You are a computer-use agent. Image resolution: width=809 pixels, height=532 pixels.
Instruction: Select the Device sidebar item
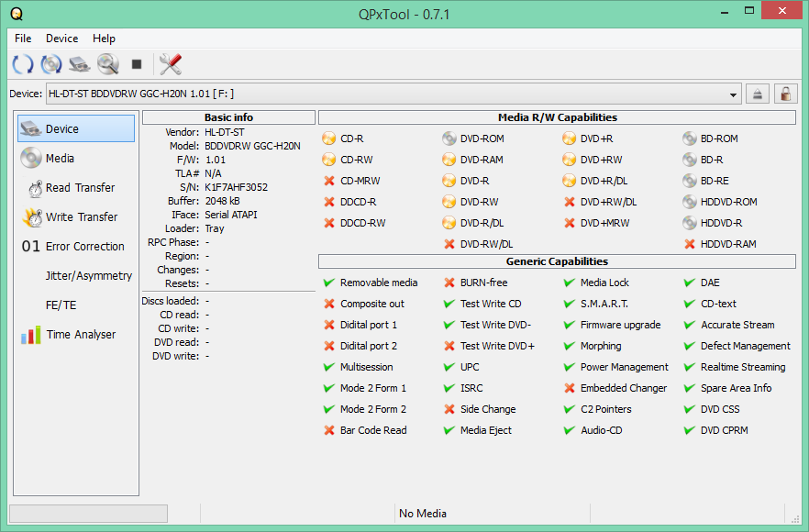[76, 128]
